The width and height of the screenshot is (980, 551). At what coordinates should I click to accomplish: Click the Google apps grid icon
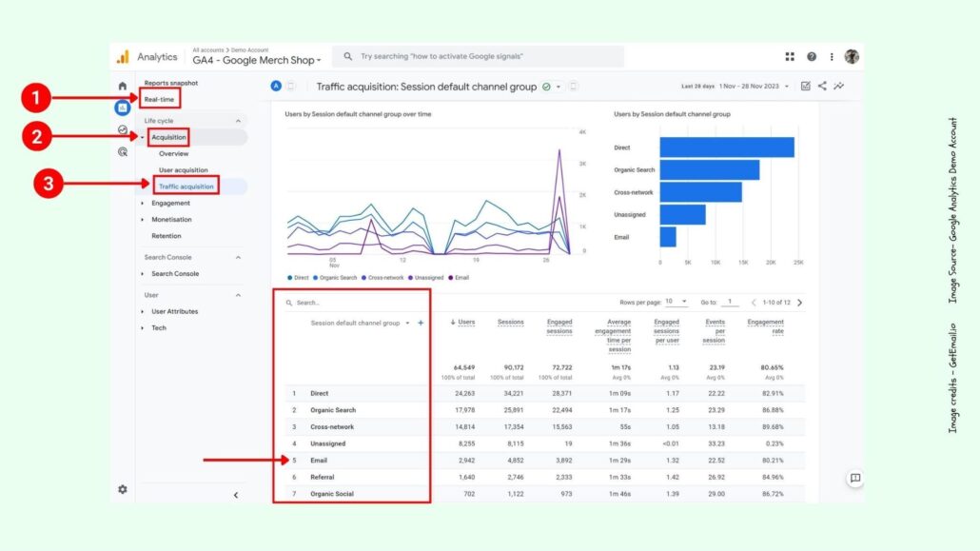[x=790, y=57]
